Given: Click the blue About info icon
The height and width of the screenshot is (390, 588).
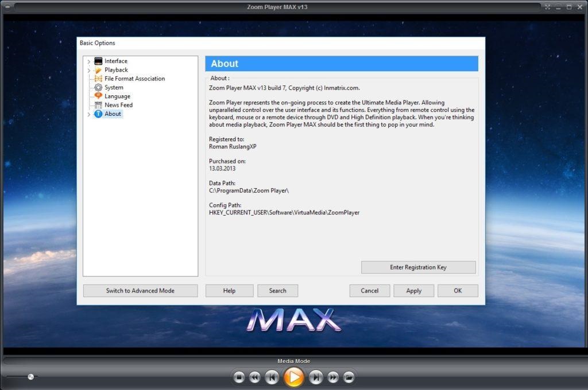Looking at the screenshot, I should (x=98, y=114).
